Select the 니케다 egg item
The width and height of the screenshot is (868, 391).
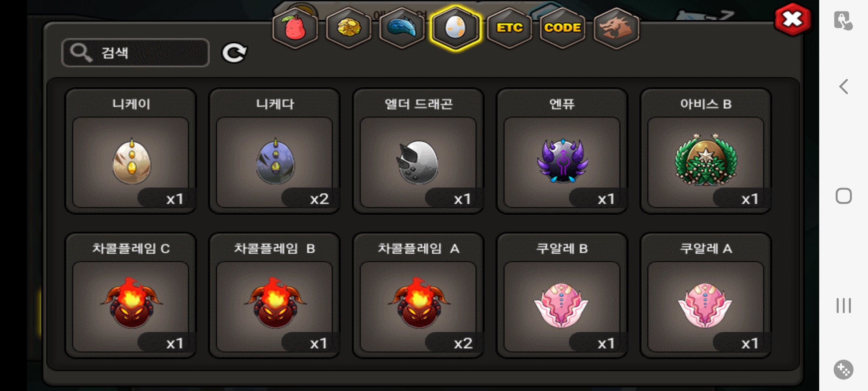point(275,151)
